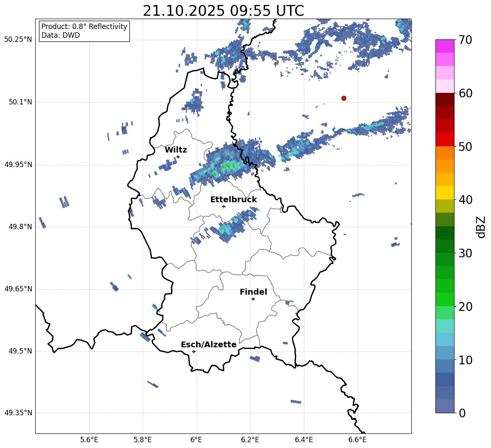Click the Esch/Alzette city label
This screenshot has width=491, height=448.
[209, 344]
